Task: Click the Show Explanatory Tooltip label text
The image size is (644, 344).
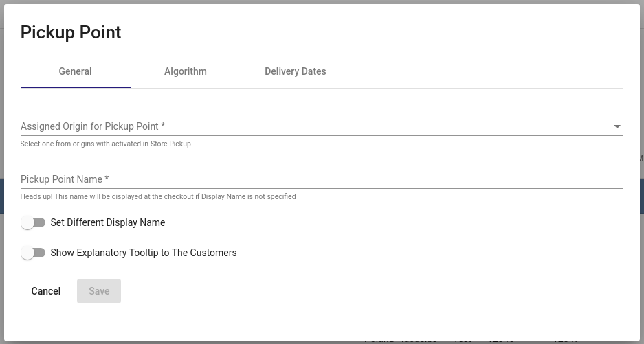Action: click(144, 253)
